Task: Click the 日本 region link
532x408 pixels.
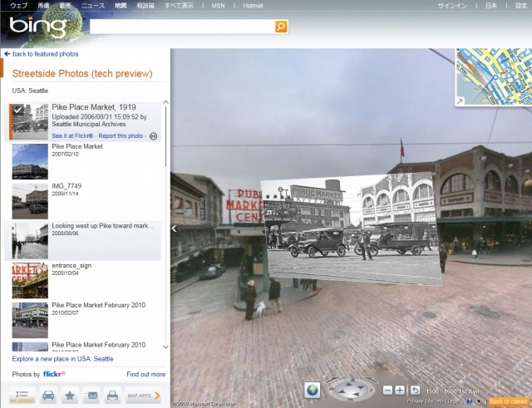Action: (491, 6)
